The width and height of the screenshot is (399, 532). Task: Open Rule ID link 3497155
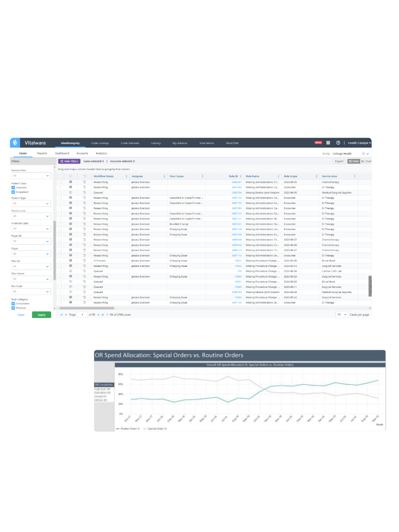tap(237, 213)
